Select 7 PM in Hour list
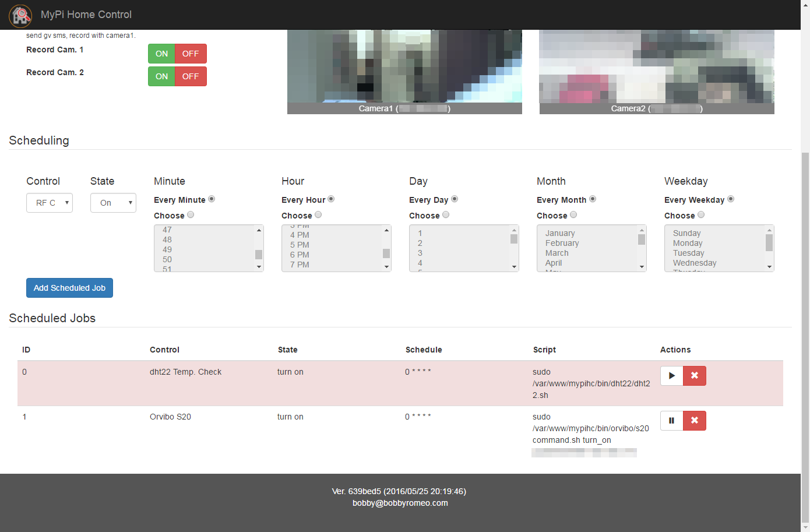810x532 pixels. [300, 265]
